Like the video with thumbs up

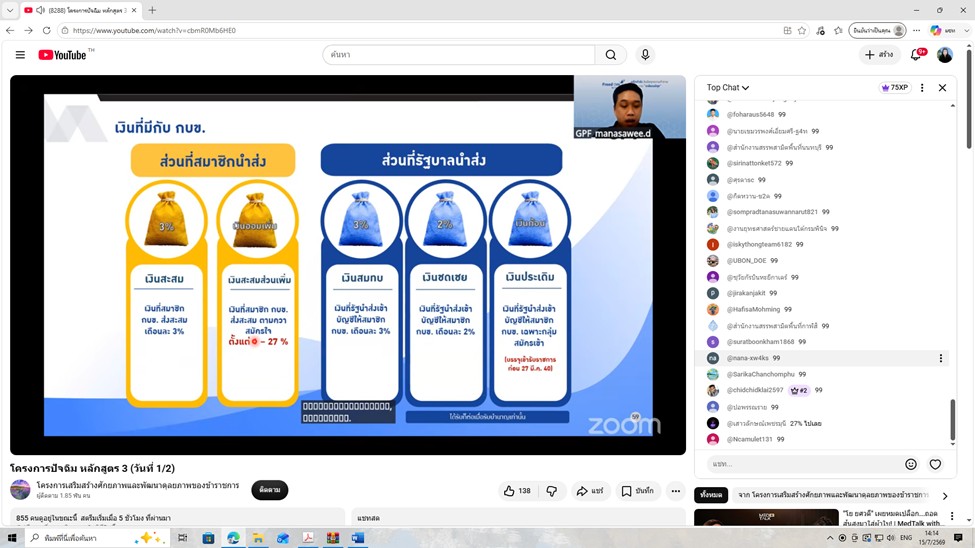coord(517,491)
